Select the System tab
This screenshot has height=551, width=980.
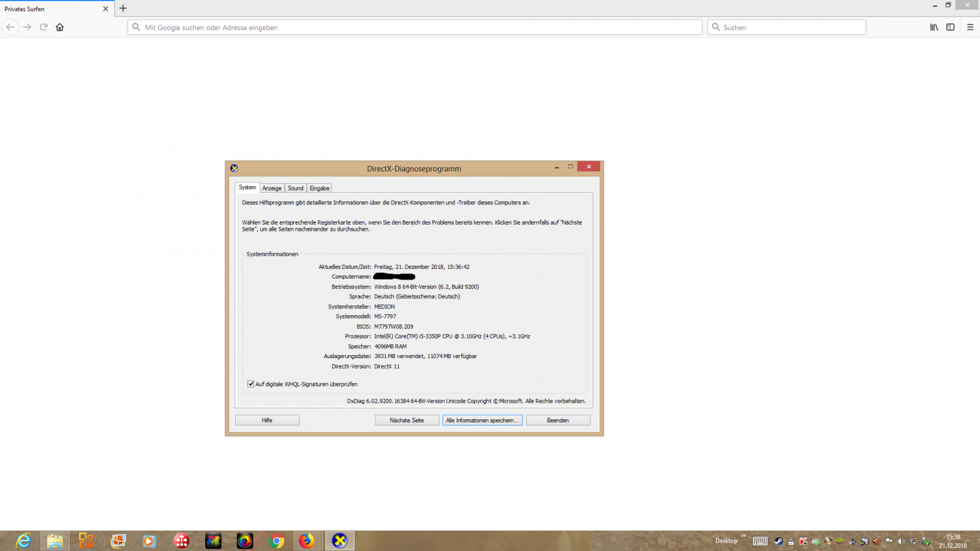pyautogui.click(x=247, y=187)
